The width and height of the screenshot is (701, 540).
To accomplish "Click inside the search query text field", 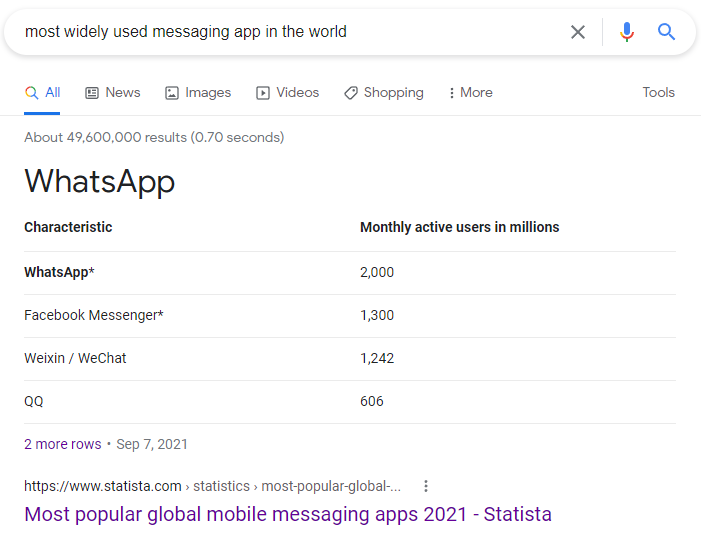I will point(286,32).
